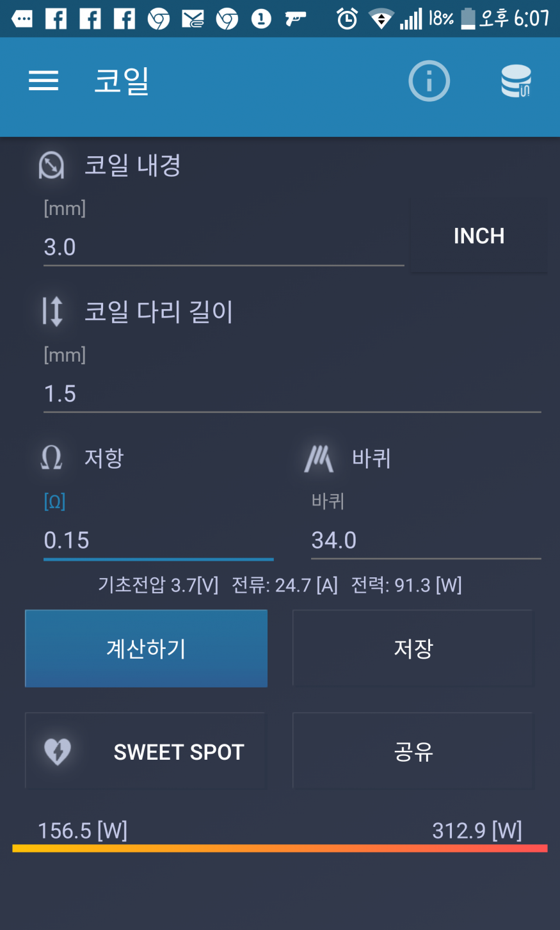Tap the coil inner diameter icon

tap(51, 165)
